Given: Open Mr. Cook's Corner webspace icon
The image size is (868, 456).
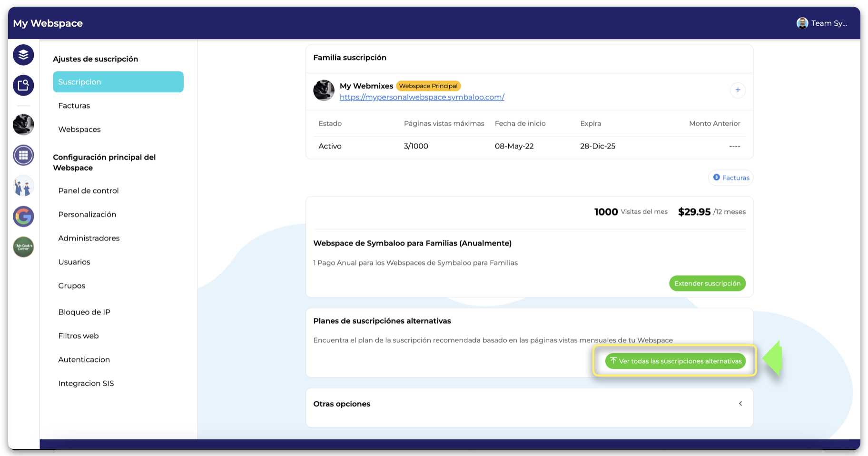Looking at the screenshot, I should (23, 247).
